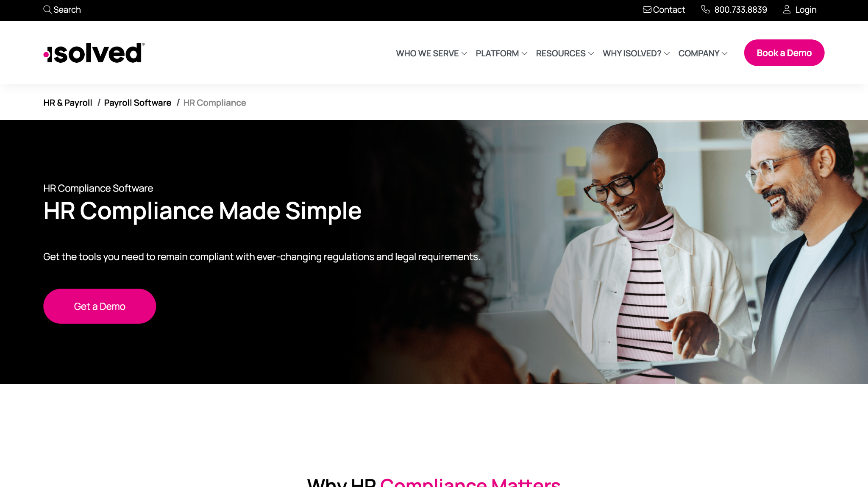Screen dimensions: 868x487
Task: Open the COMPANY menu item
Action: tap(699, 53)
